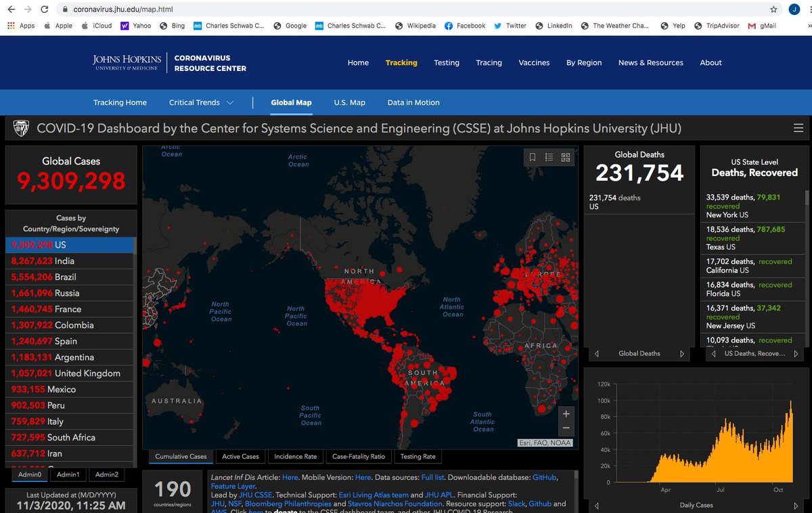
Task: Click the browser back arrow
Action: coord(11,9)
